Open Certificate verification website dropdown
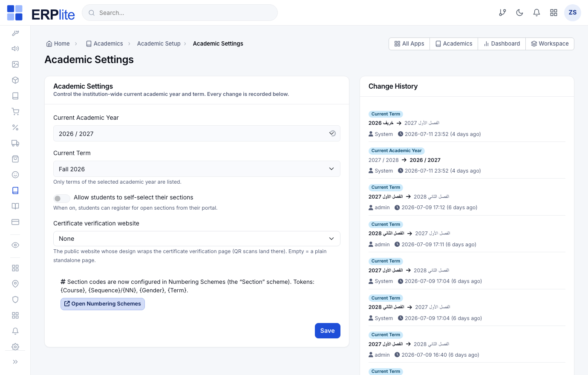This screenshot has width=588, height=375. point(197,239)
